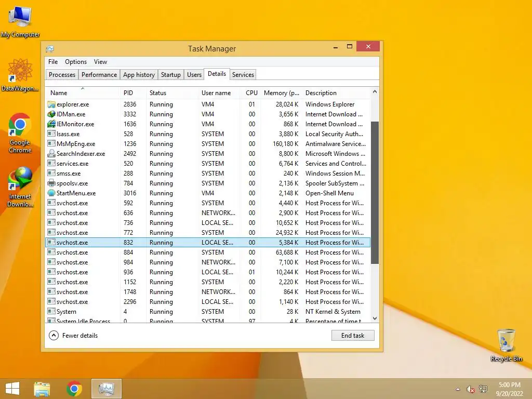Open File Explorer from taskbar
532x399 pixels.
point(42,389)
